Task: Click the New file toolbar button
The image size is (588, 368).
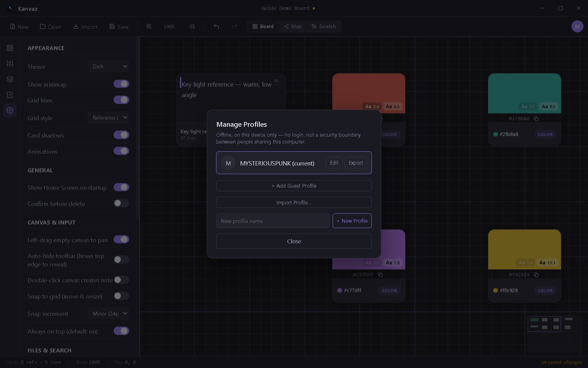Action: point(19,27)
